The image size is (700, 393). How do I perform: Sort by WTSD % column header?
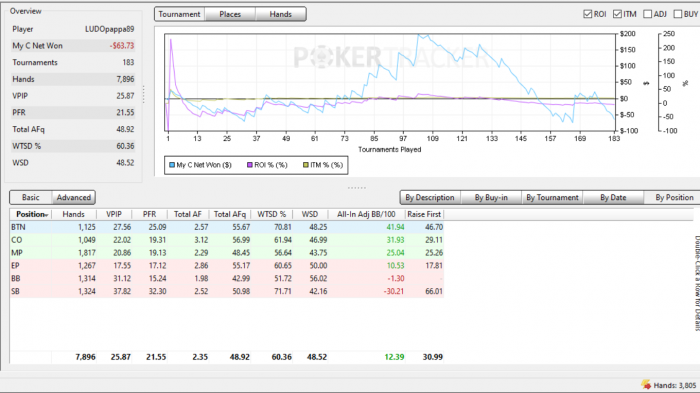271,214
